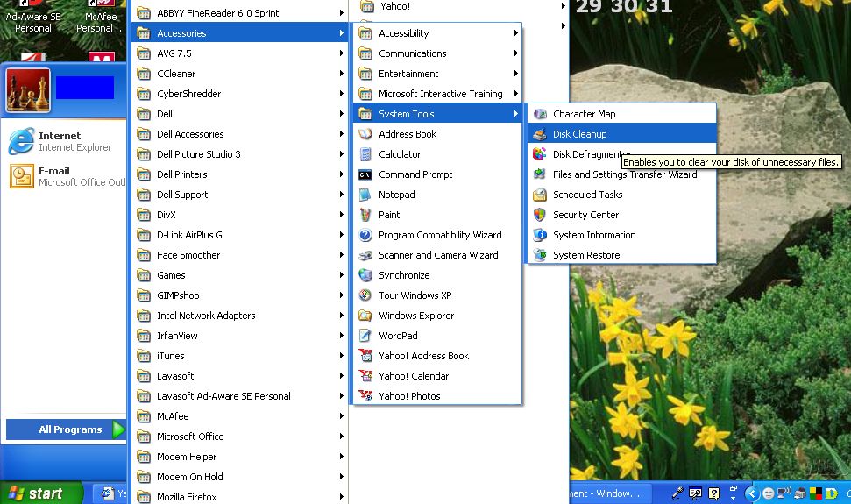The height and width of the screenshot is (504, 851).
Task: Click McAfee Personal desktop shortcut
Action: click(x=101, y=18)
